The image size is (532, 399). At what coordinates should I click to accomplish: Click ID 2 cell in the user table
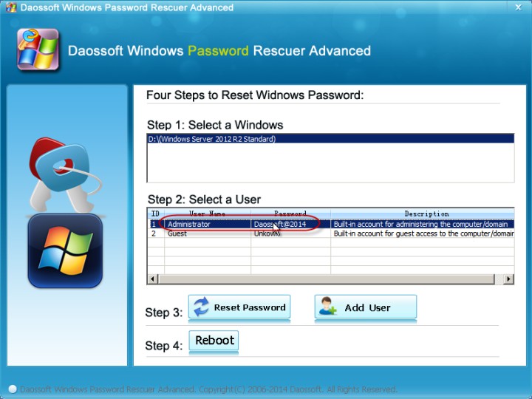pyautogui.click(x=156, y=233)
